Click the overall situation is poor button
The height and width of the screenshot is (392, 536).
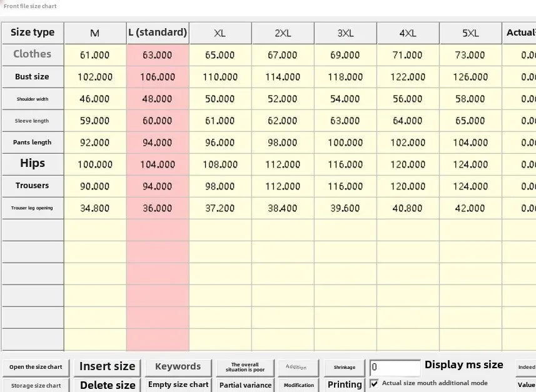tap(245, 367)
